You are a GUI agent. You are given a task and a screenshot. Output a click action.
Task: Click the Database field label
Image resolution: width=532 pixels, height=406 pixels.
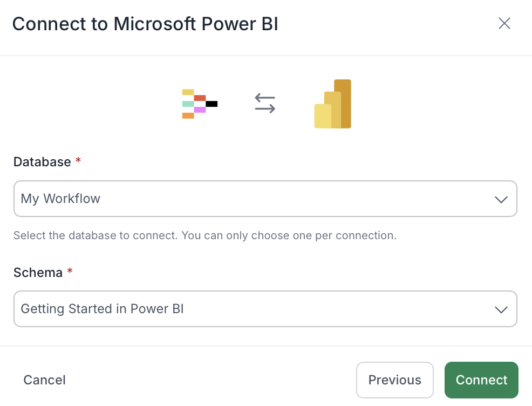42,162
